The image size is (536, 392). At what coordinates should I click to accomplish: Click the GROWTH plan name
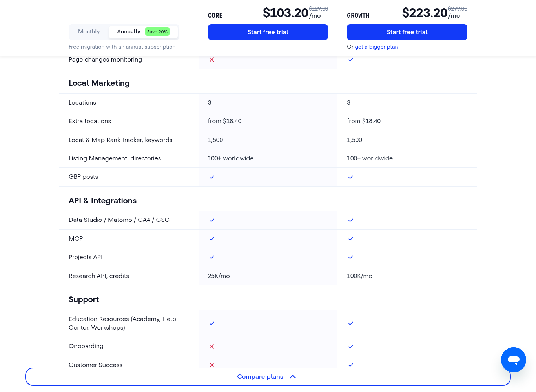pyautogui.click(x=358, y=16)
